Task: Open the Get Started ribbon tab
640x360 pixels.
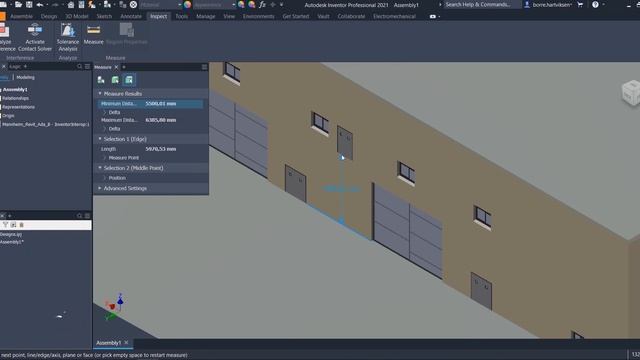Action: [296, 16]
